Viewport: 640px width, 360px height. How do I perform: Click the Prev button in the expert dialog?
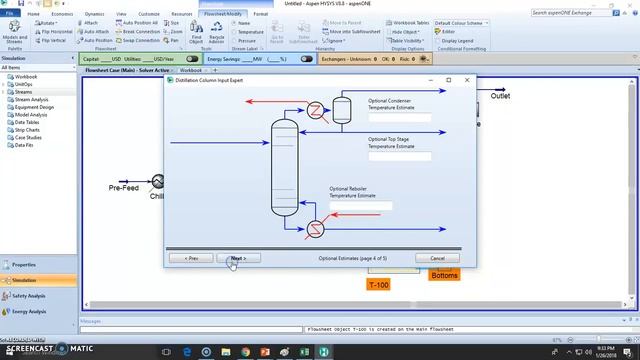[x=191, y=258]
